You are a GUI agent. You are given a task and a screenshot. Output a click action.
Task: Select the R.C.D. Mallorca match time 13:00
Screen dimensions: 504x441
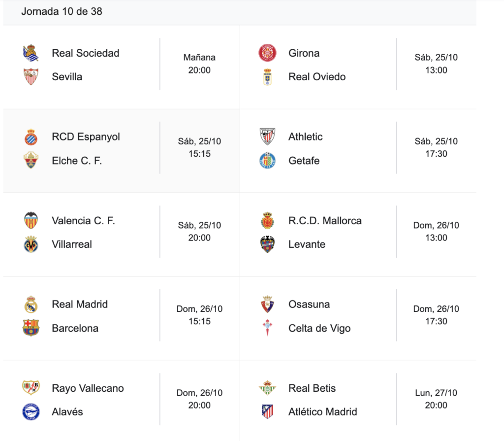[436, 237]
